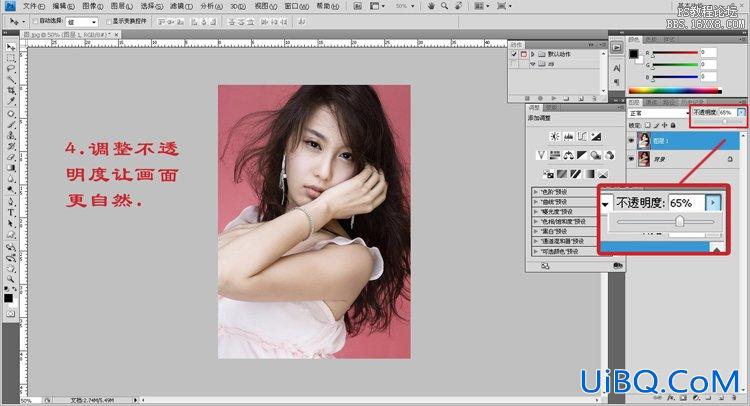750x406 pixels.
Task: Add a Hue/Saturation adjustment
Action: (x=555, y=155)
